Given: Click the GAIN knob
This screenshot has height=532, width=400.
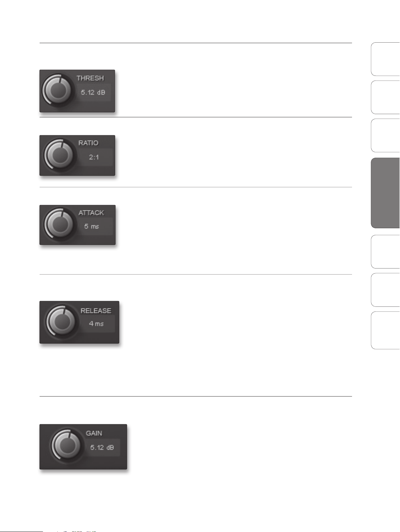Looking at the screenshot, I should pyautogui.click(x=66, y=444).
